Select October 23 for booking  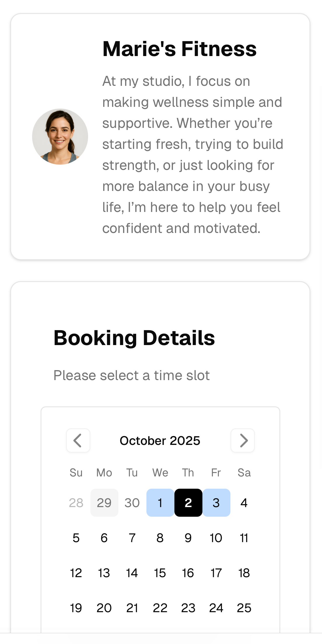point(188,608)
